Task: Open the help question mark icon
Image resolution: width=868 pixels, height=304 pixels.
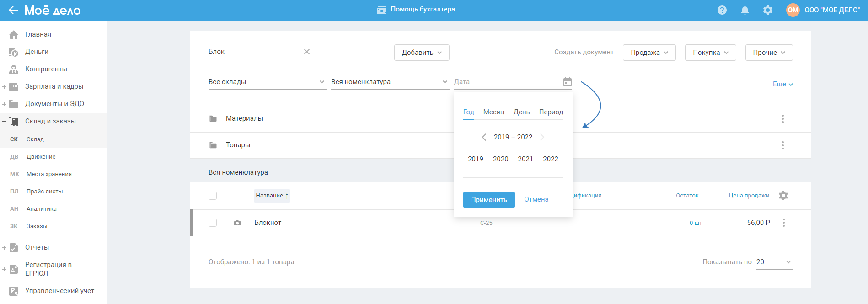Action: coord(722,10)
